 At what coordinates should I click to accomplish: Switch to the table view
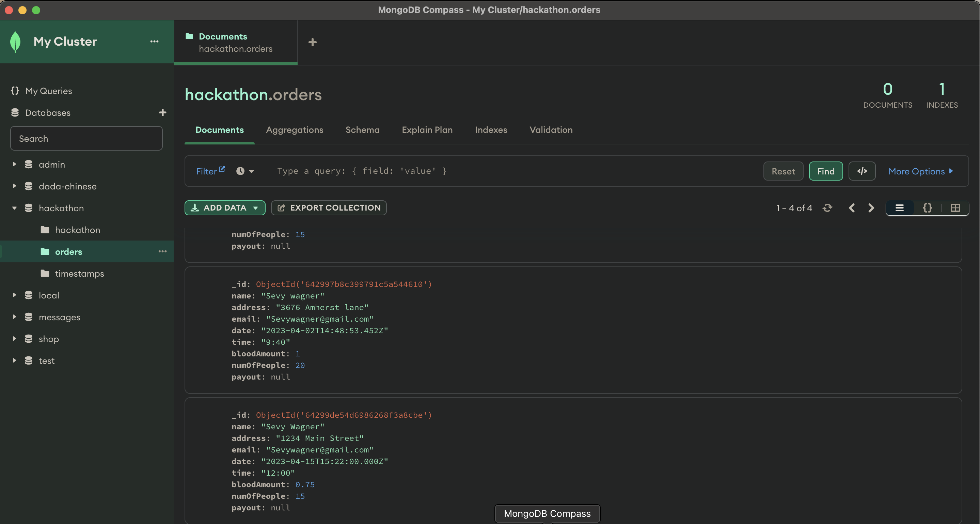[955, 208]
